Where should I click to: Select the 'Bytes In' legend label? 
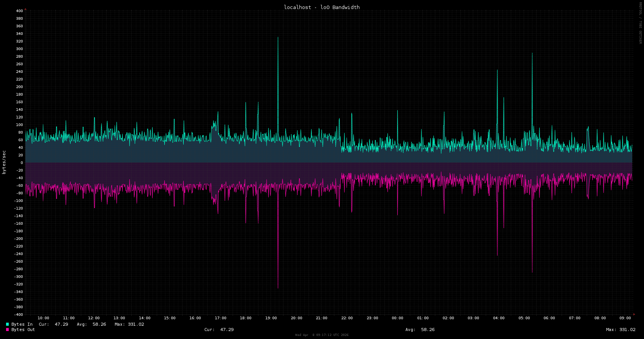click(x=22, y=324)
